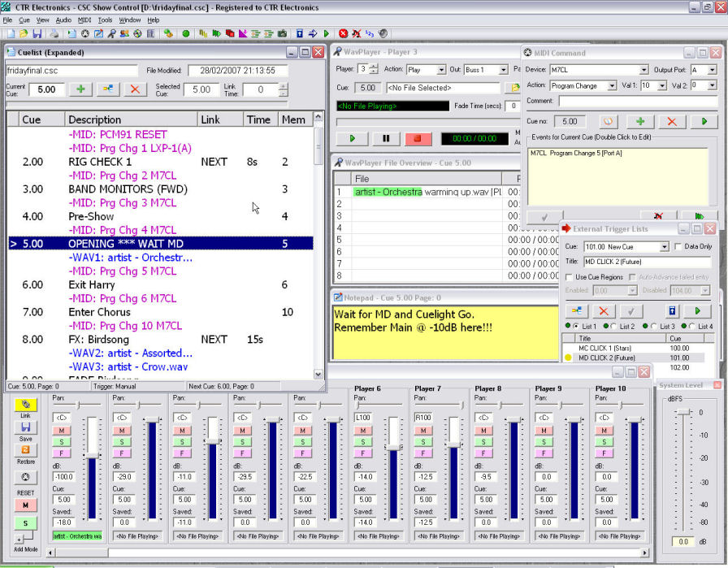Adjust the System Level dBFS slider
Viewport: 728px width, 568px height.
683,412
